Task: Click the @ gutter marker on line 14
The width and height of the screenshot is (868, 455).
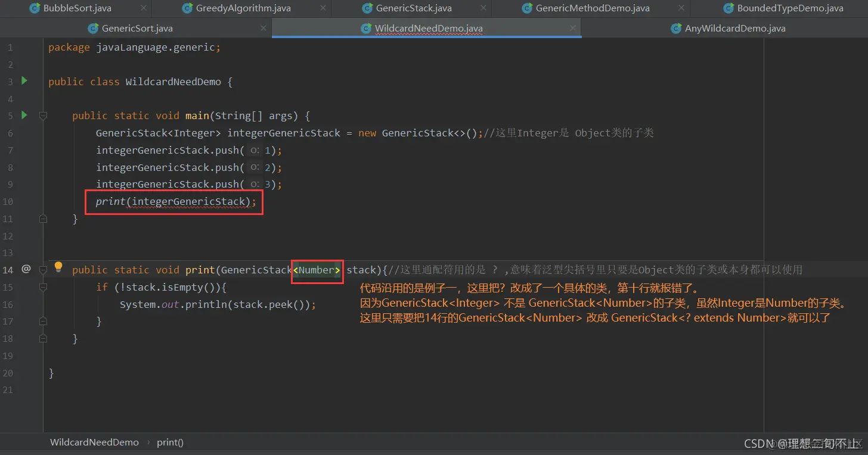Action: [26, 269]
